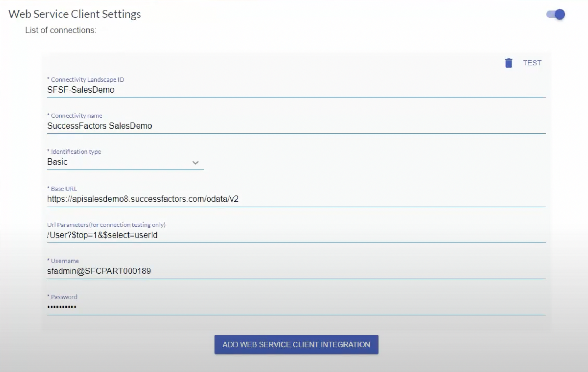Click the SFSF-SalesDemo Landscape ID field
This screenshot has height=372, width=588.
coord(296,90)
